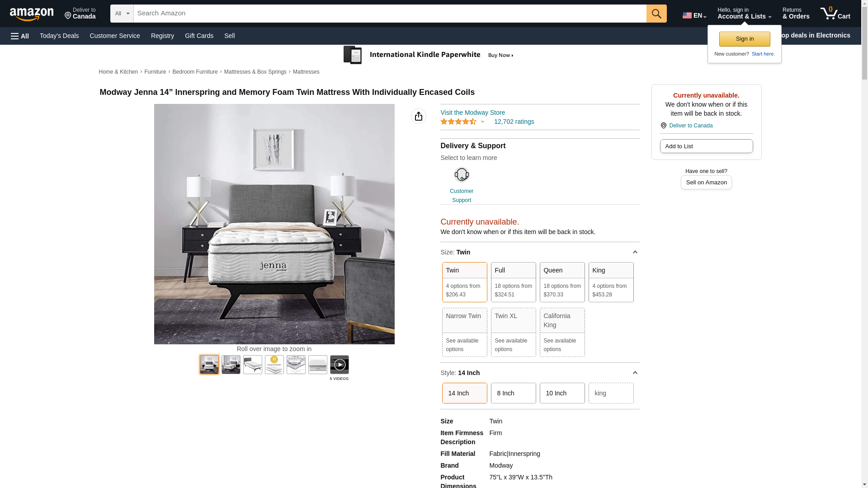
Task: Select the Queen size option
Action: click(562, 282)
